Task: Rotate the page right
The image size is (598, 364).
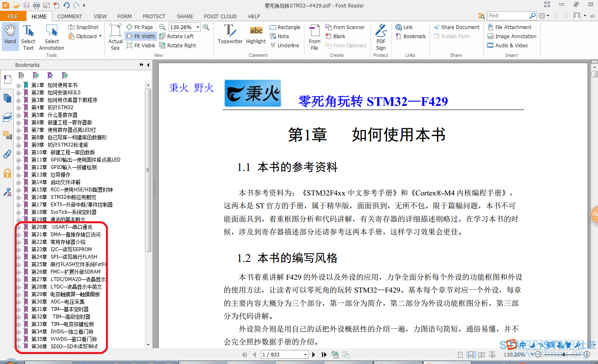Action: coord(178,45)
